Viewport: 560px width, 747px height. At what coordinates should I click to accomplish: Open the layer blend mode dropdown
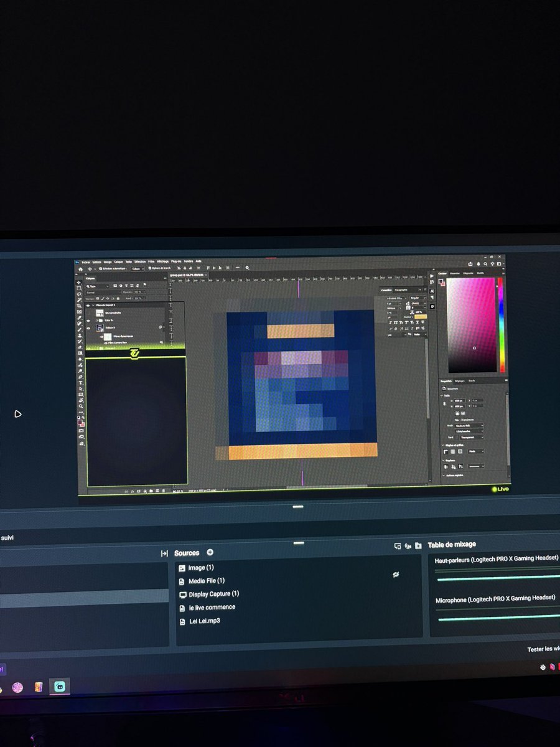pyautogui.click(x=103, y=292)
